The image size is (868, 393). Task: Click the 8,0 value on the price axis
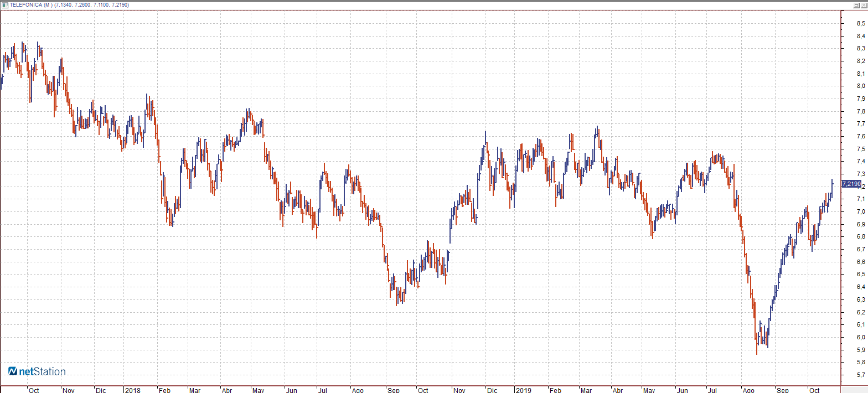tap(861, 86)
